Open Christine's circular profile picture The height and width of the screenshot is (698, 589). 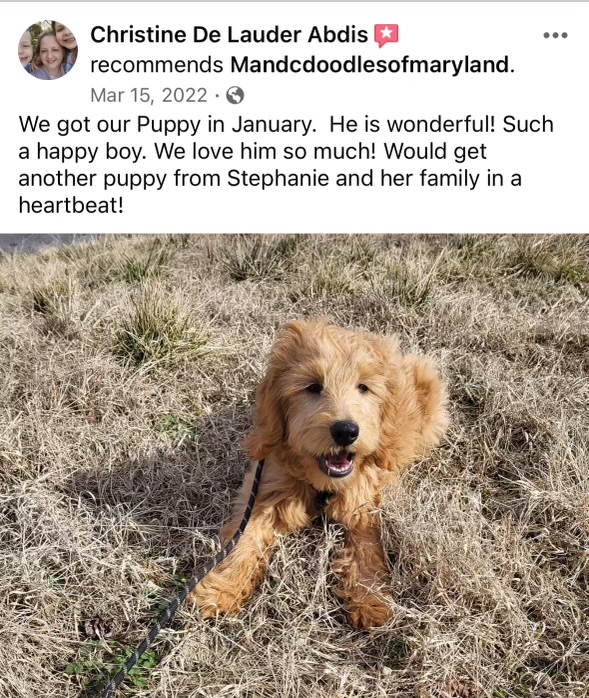[x=48, y=50]
